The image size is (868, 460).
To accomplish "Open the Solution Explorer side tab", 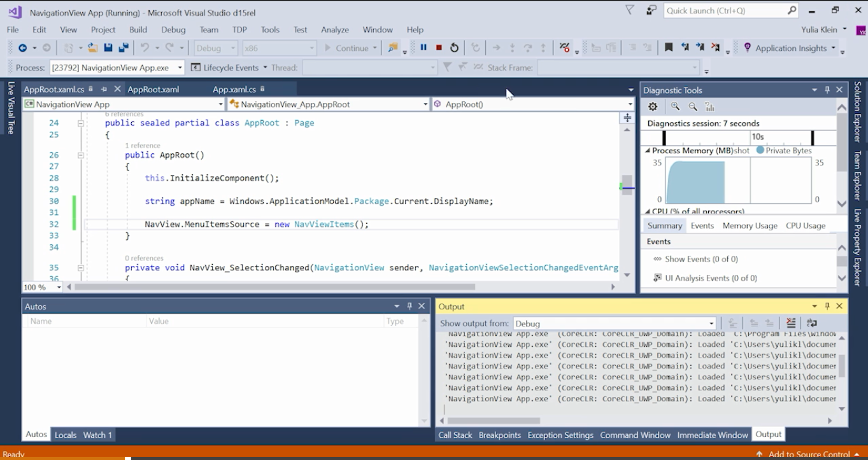I will point(858,112).
